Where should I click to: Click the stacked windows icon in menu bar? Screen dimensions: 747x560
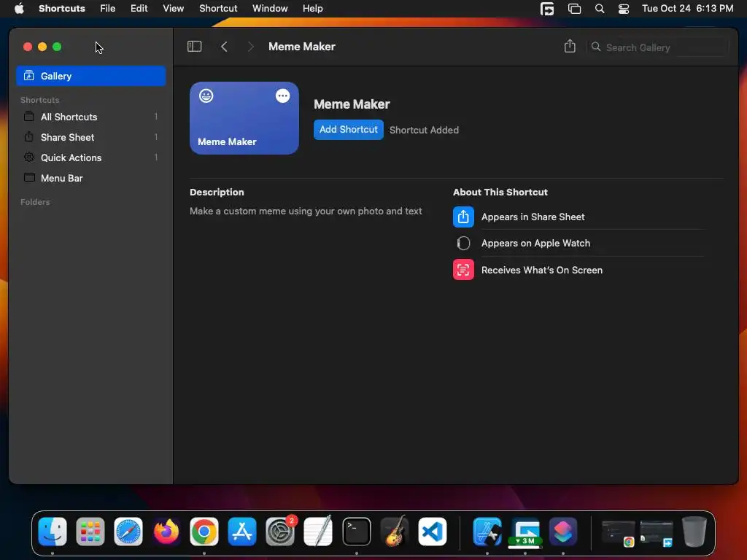pyautogui.click(x=575, y=9)
